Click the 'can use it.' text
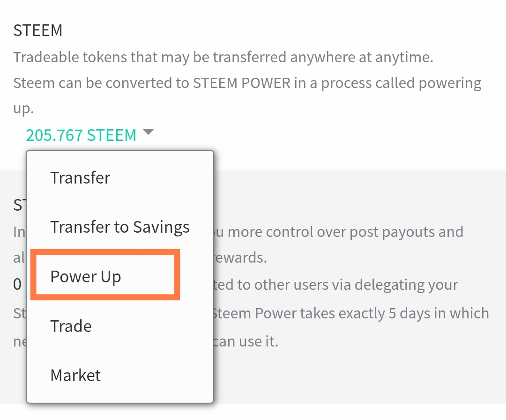The image size is (506, 420). coord(246,341)
